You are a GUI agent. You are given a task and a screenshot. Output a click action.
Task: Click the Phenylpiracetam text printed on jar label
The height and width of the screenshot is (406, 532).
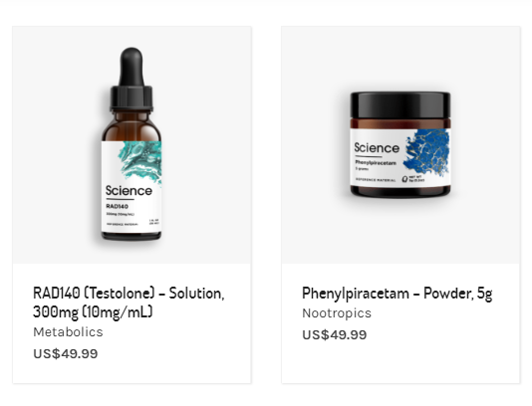pyautogui.click(x=376, y=163)
